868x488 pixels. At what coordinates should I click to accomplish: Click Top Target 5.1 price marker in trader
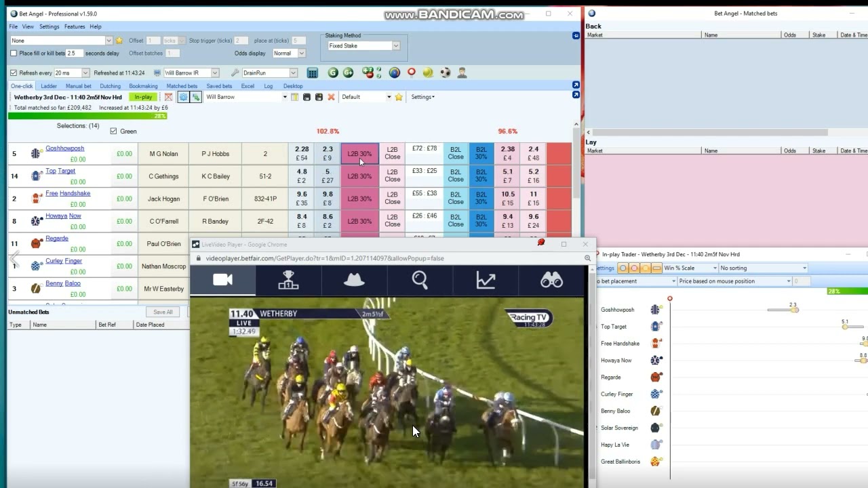845,327
